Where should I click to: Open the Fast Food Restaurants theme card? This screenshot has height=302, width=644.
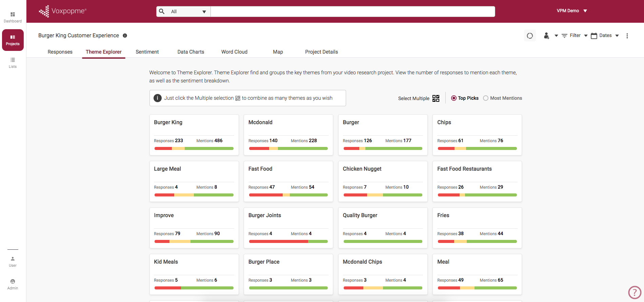[x=477, y=182]
